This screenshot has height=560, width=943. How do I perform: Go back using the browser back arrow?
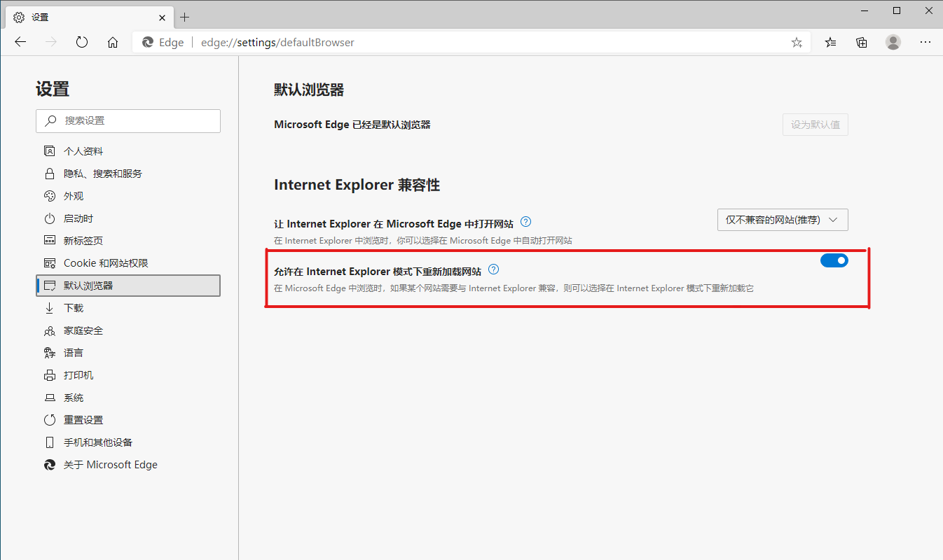tap(20, 42)
